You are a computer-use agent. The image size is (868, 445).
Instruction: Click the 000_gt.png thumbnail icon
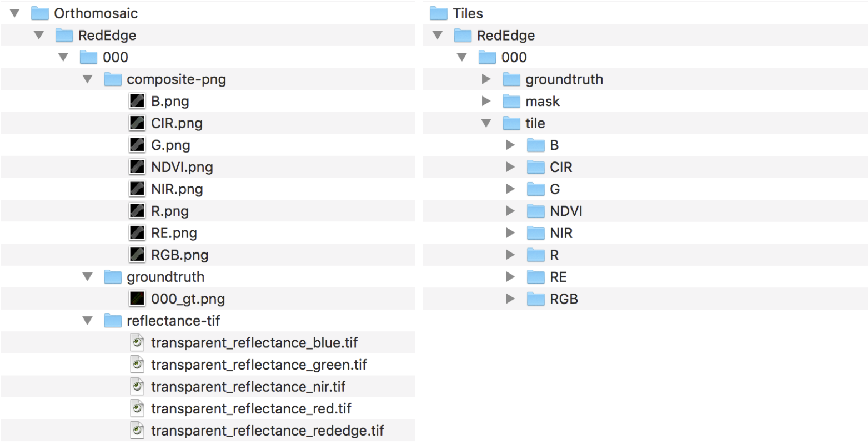tap(137, 299)
